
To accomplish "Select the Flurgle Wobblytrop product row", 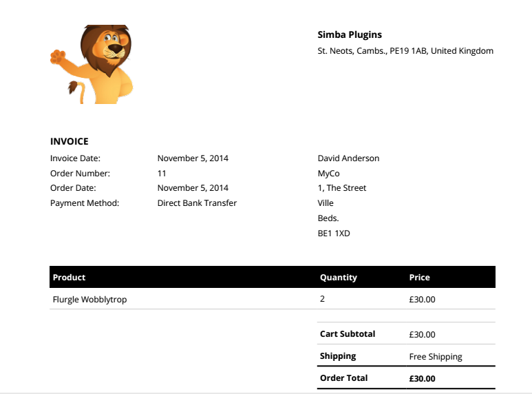I will click(x=90, y=300).
